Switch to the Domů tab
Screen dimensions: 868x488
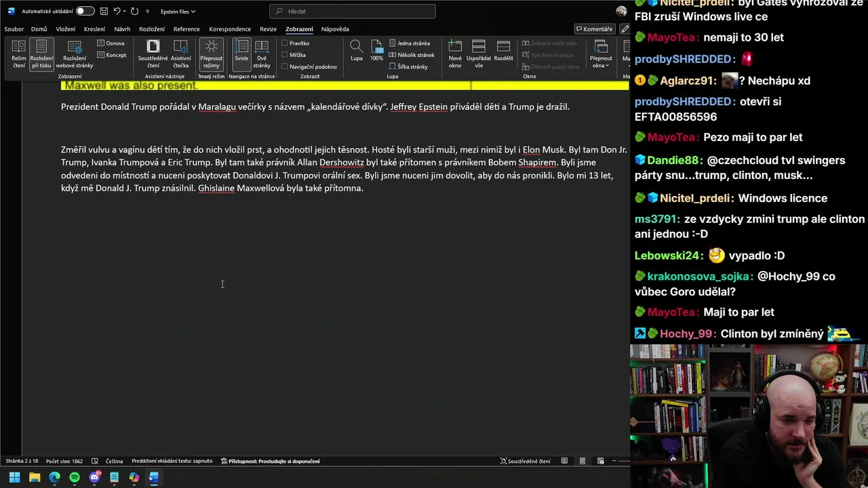click(x=39, y=29)
